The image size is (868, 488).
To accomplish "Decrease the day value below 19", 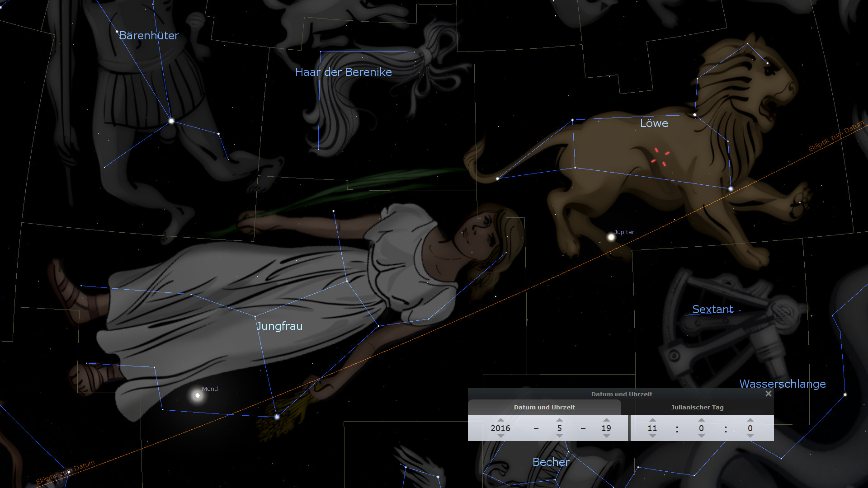I will tap(607, 436).
